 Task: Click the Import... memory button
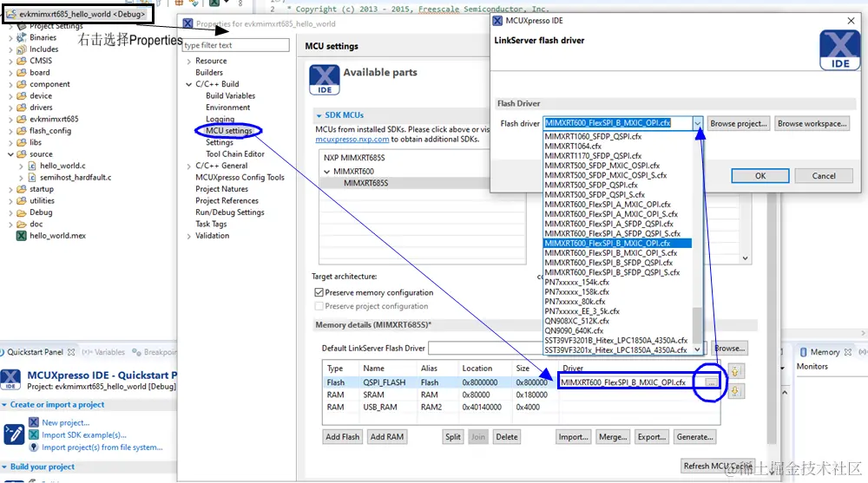tap(573, 437)
